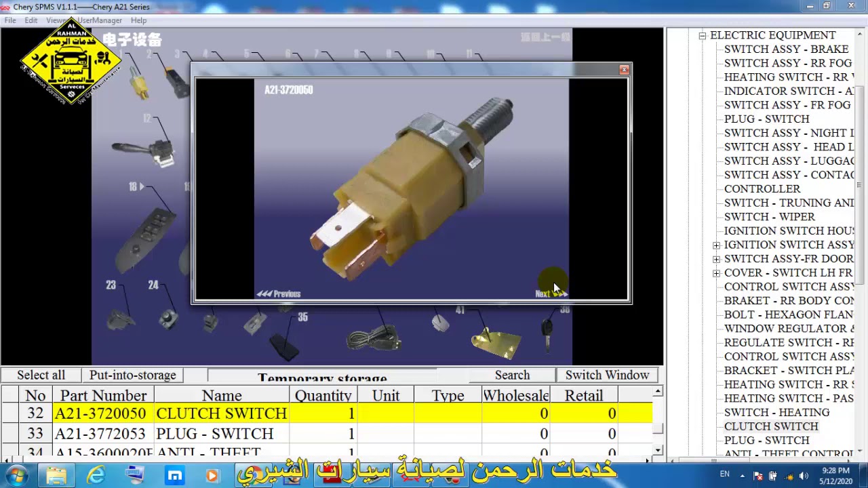Switch the EN input language indicator
The width and height of the screenshot is (868, 488).
coord(724,474)
